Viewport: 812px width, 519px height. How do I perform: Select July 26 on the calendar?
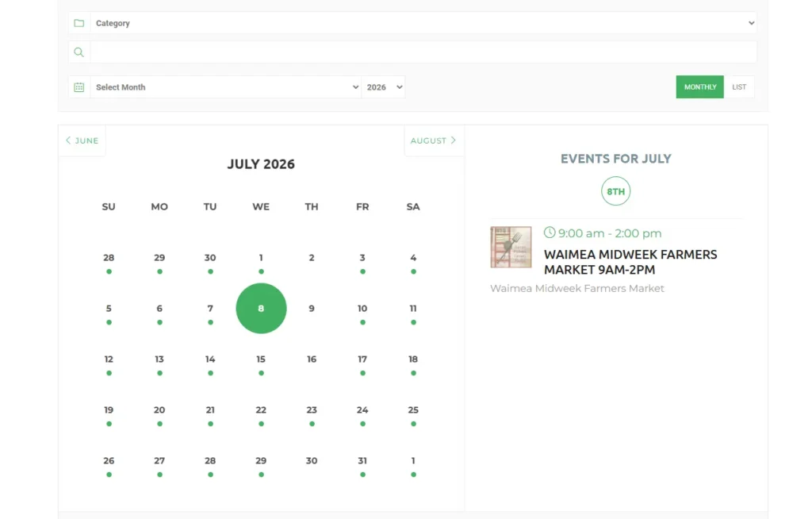[x=109, y=461]
